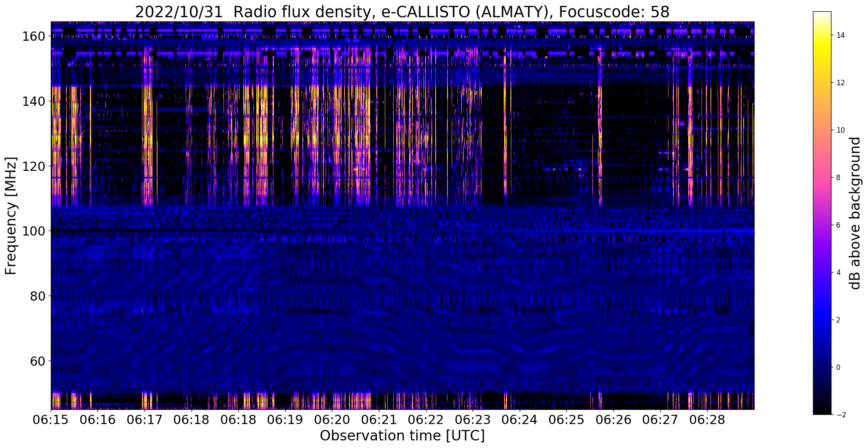Click the 'dB above background' colorbar label
The height and width of the screenshot is (448, 868).
855,213
